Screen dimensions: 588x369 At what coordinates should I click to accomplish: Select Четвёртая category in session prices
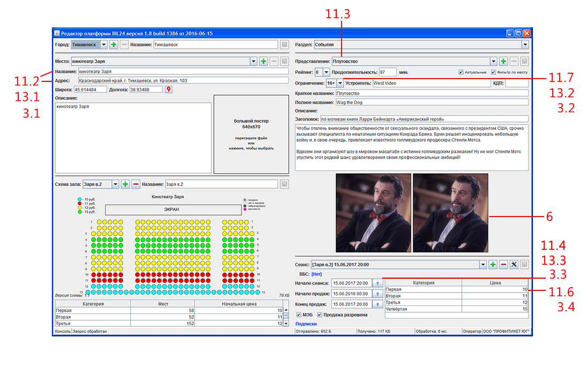(457, 309)
